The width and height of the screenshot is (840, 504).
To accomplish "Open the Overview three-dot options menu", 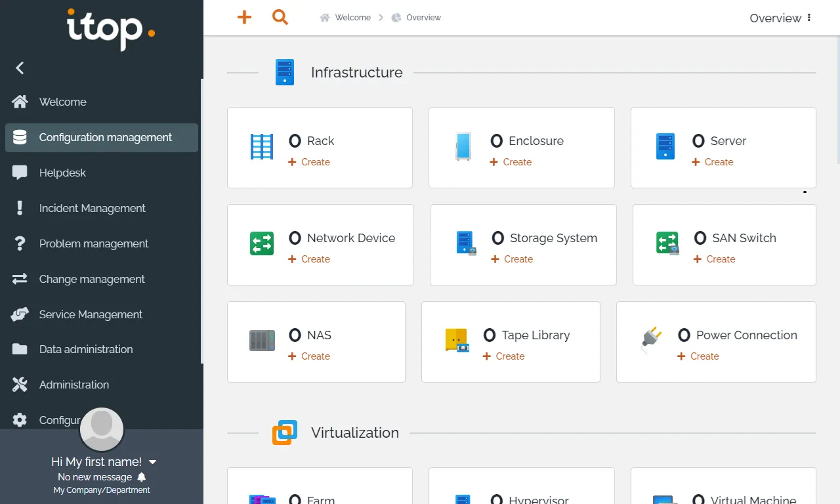I will click(809, 18).
